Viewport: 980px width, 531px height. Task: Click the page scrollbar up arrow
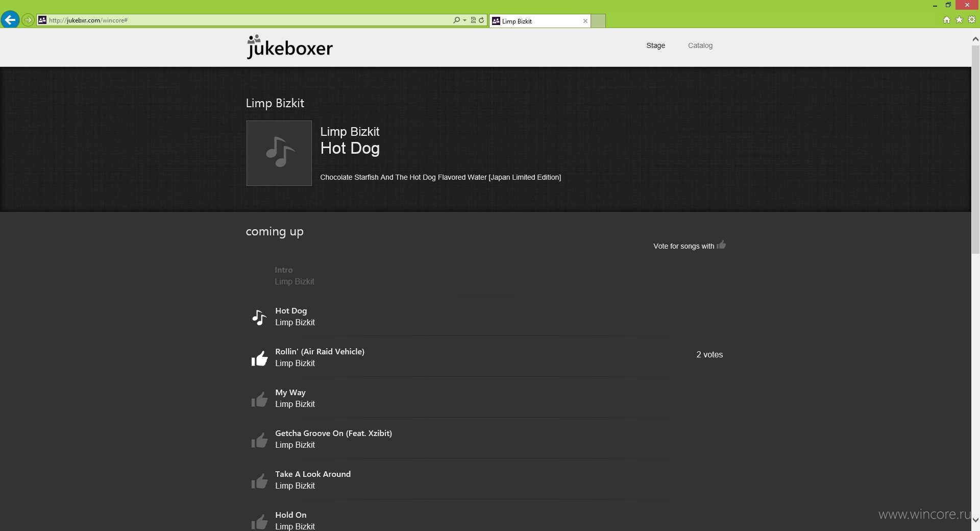[x=975, y=39]
